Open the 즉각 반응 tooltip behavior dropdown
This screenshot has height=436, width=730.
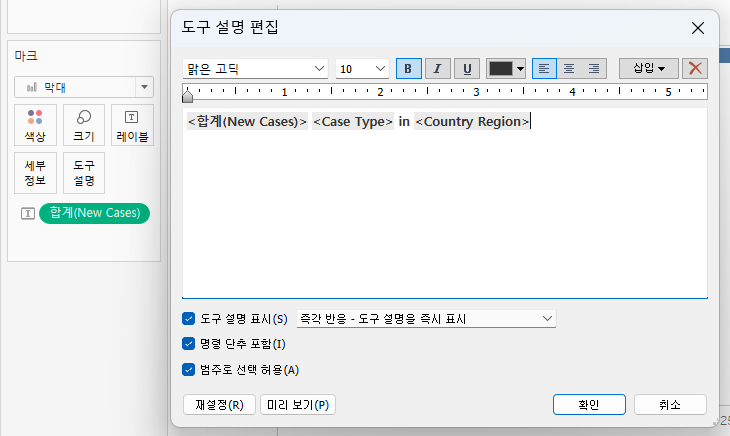[x=426, y=319]
